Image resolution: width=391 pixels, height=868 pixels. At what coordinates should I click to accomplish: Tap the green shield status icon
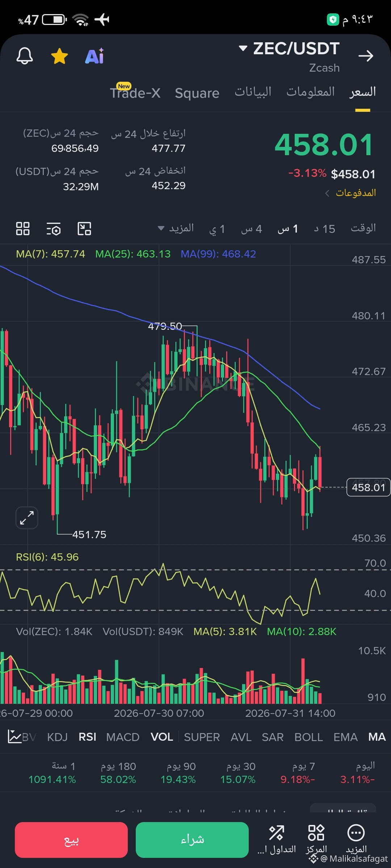333,20
